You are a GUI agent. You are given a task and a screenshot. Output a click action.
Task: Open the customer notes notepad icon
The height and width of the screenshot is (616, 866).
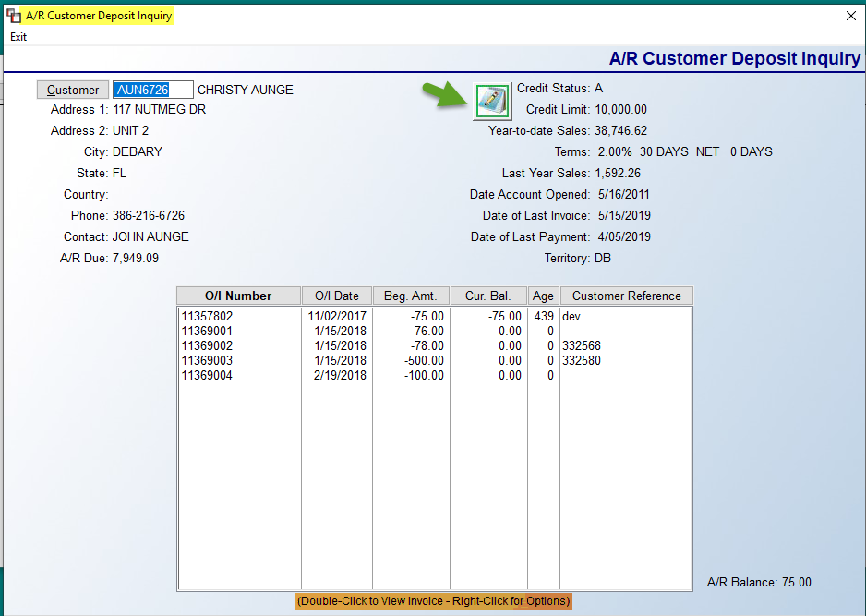click(492, 102)
